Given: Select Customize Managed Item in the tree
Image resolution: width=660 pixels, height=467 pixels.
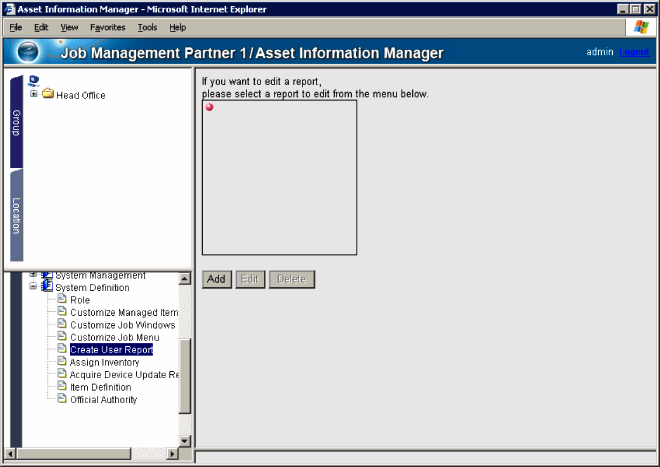Looking at the screenshot, I should [x=124, y=312].
